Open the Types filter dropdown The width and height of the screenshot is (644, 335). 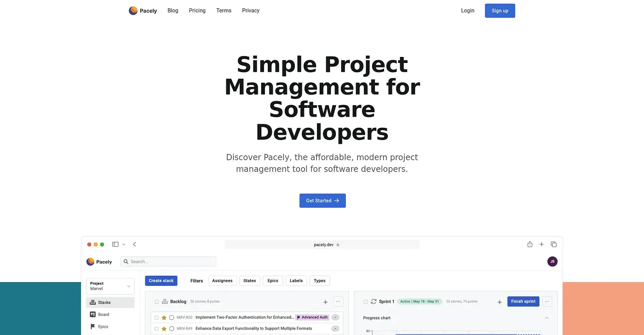(x=320, y=281)
